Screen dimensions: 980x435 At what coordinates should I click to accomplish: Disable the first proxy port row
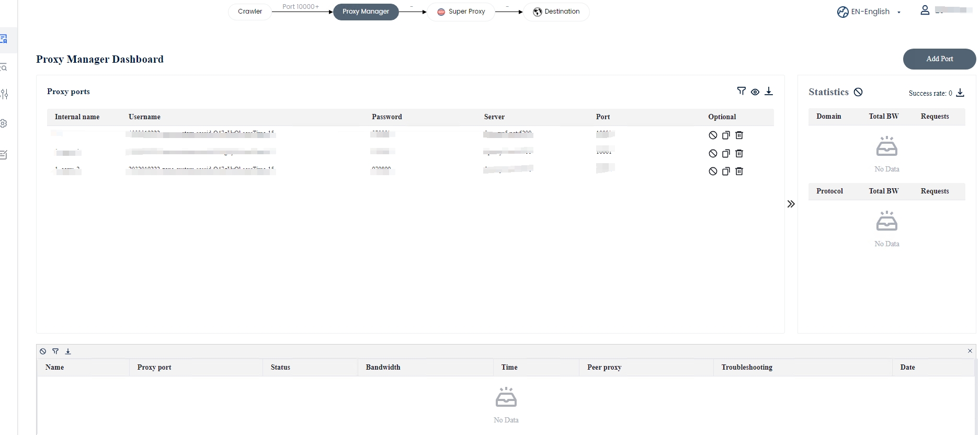pyautogui.click(x=713, y=135)
